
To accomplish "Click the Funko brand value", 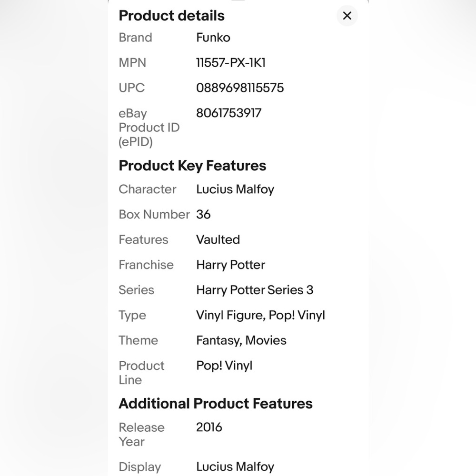I will click(213, 38).
